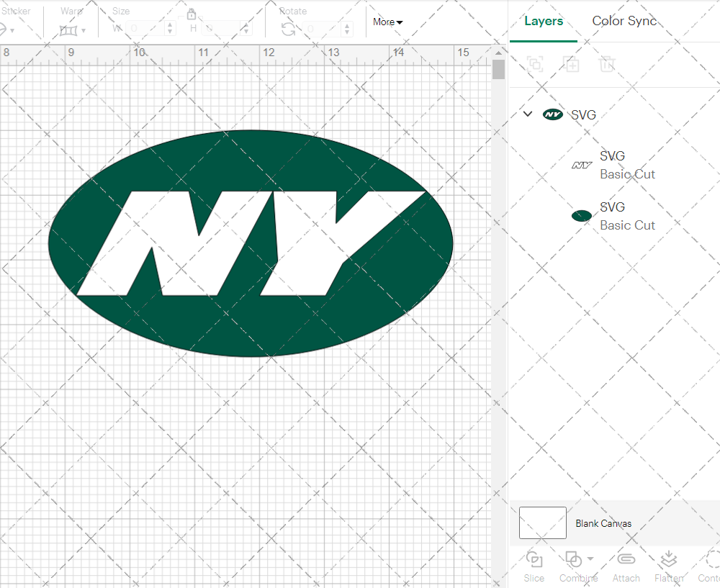Screen dimensions: 720x588
Task: Click the Duplicate layer icon
Action: pyautogui.click(x=571, y=65)
